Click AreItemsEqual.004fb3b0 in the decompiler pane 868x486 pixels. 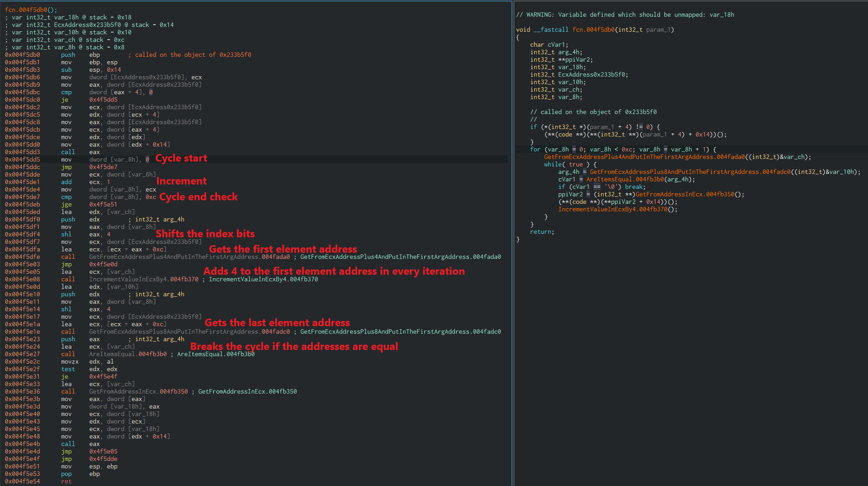click(625, 179)
